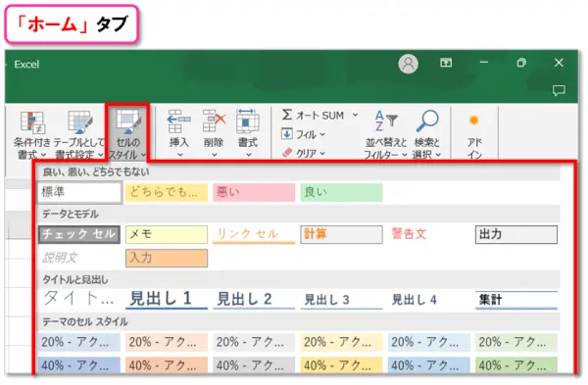Click the オート SUM sigma icon
The width and height of the screenshot is (588, 385).
click(287, 115)
